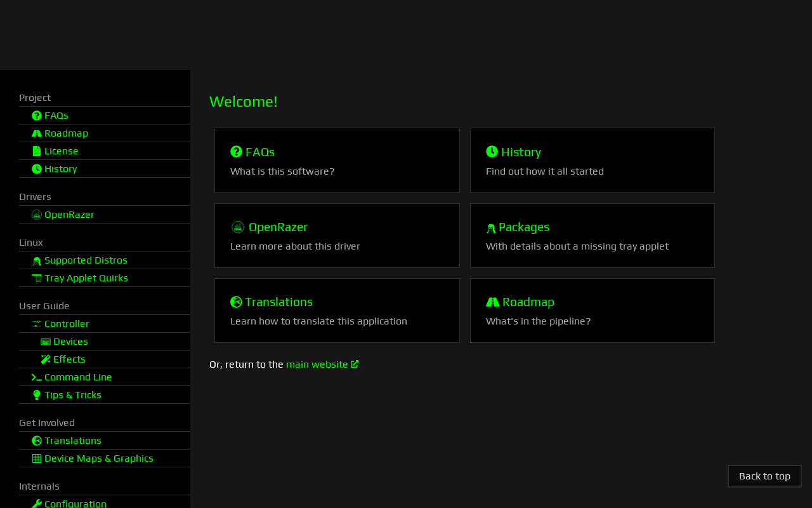The width and height of the screenshot is (812, 508).
Task: Click the penguin icon beside Supported Distros
Action: (37, 261)
